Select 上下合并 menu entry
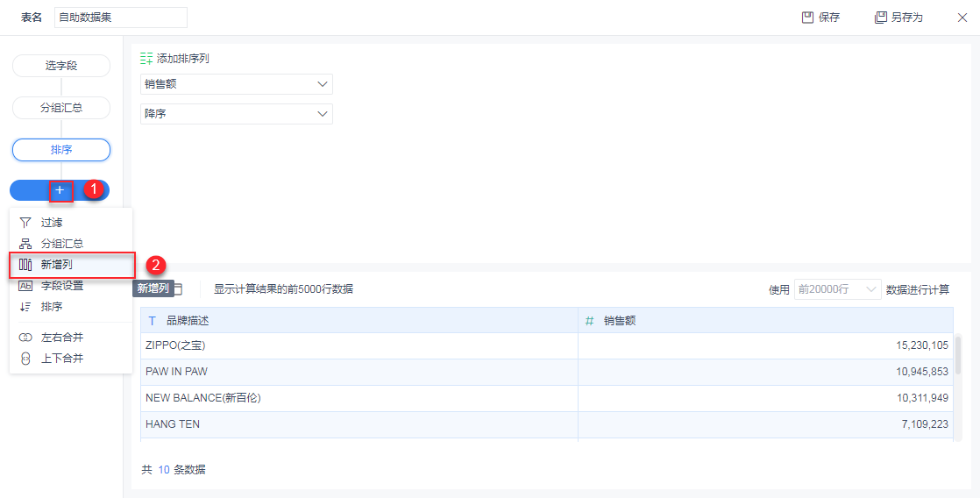The height and width of the screenshot is (498, 980). [71, 359]
